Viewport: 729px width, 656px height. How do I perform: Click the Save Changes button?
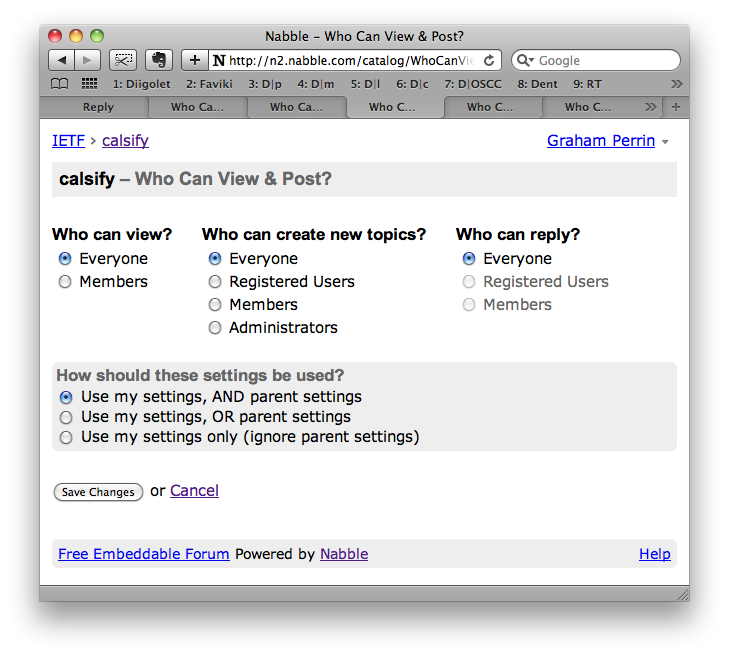(98, 492)
